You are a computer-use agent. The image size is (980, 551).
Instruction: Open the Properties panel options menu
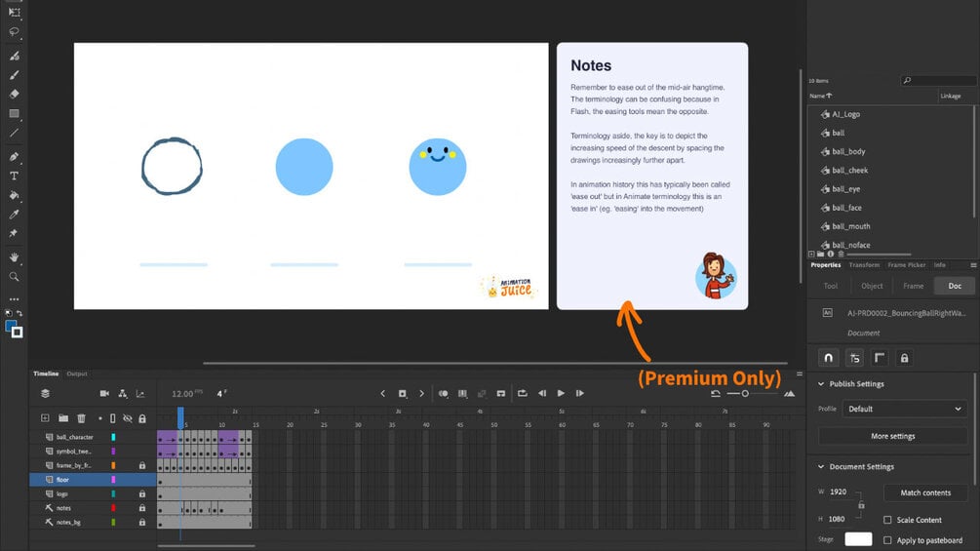point(973,265)
